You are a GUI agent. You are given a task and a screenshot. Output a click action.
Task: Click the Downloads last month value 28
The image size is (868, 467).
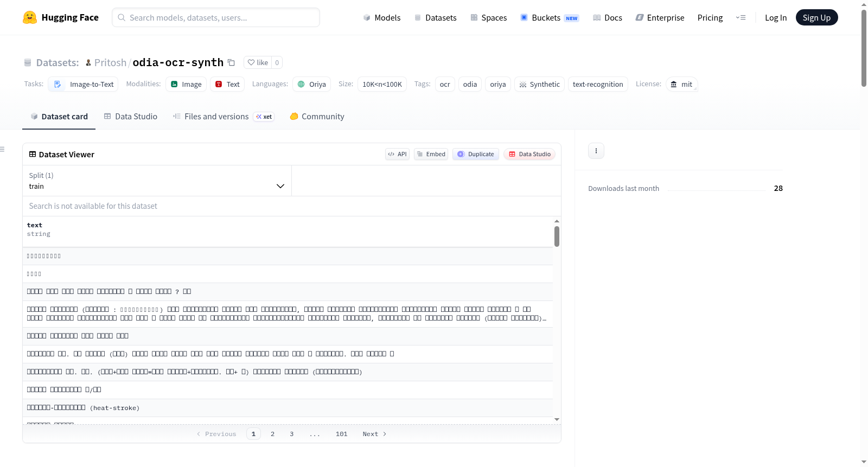point(778,188)
